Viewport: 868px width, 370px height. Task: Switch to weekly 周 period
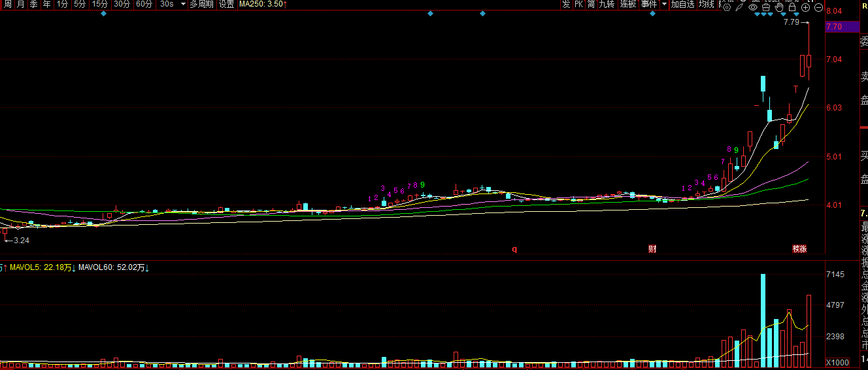[7, 4]
